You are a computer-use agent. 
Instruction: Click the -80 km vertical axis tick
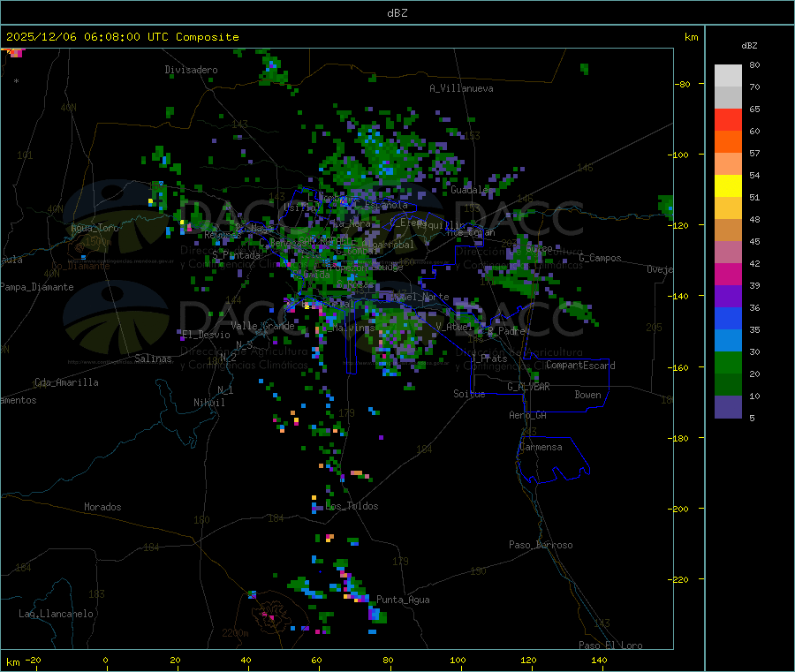[682, 84]
